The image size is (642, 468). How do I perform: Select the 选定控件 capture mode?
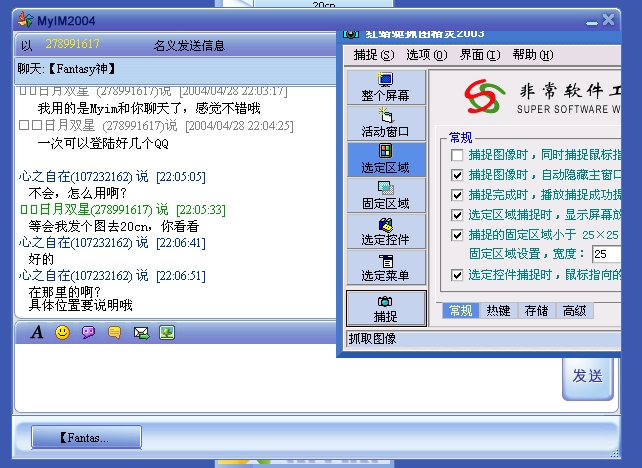pos(386,231)
